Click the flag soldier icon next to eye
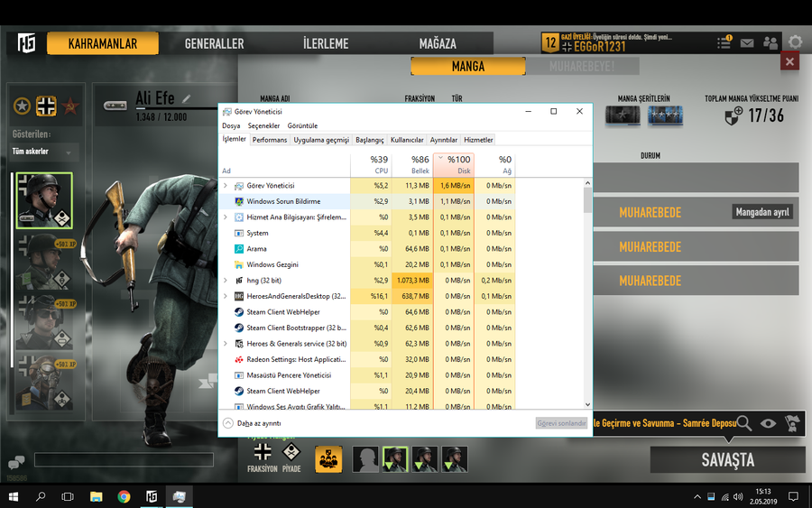This screenshot has width=812, height=508. [x=792, y=423]
